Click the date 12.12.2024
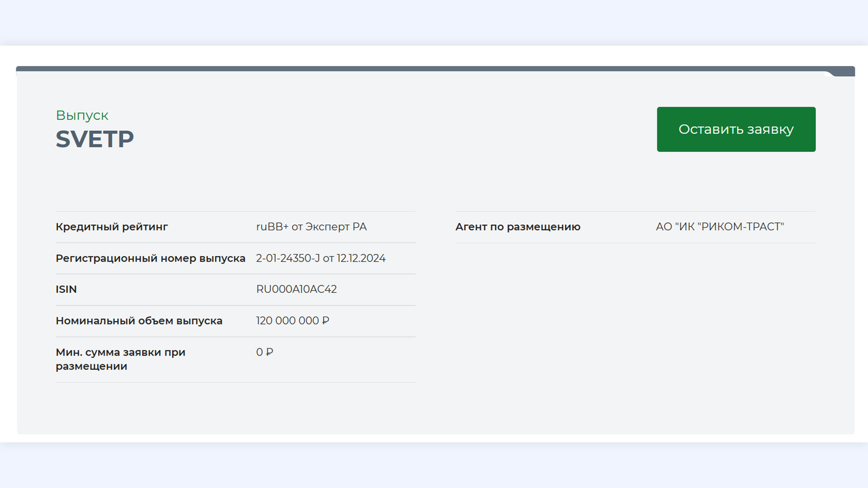Image resolution: width=868 pixels, height=488 pixels. pyautogui.click(x=361, y=258)
